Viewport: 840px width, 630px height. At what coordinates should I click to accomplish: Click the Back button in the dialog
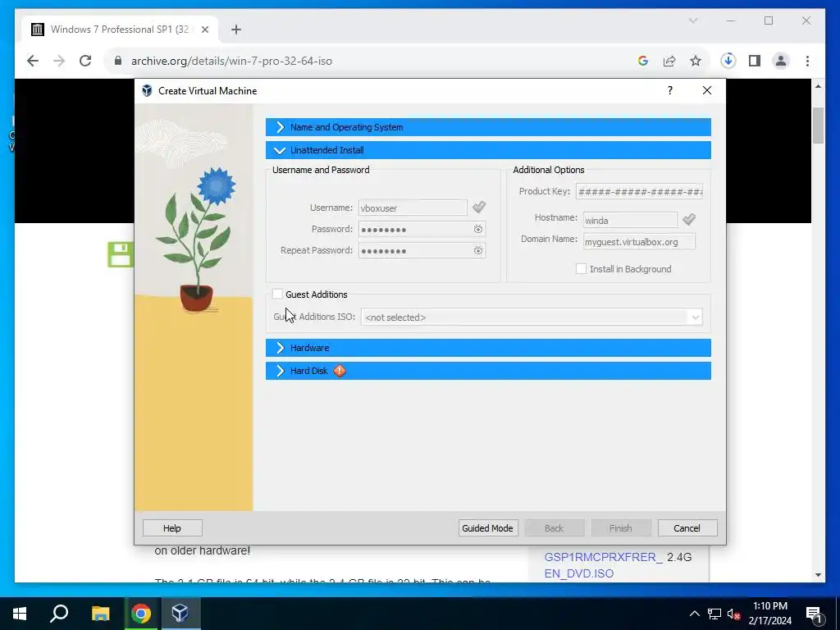click(x=554, y=528)
